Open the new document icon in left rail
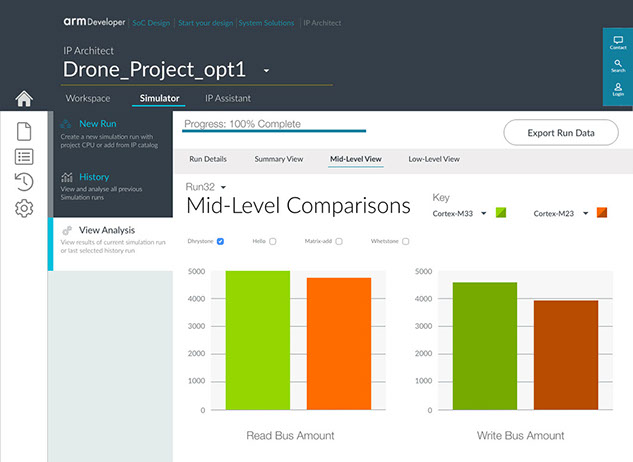Screen dimensions: 633x462 tap(24, 131)
